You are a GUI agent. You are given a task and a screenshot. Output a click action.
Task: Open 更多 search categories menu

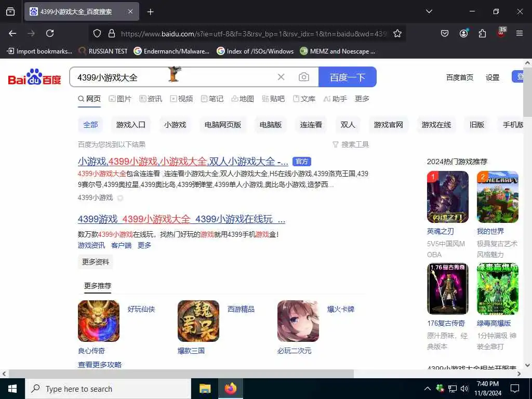(x=362, y=99)
